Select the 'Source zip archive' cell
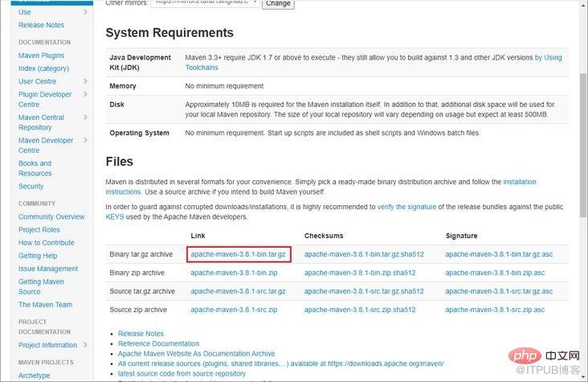588x382 pixels. (138, 310)
